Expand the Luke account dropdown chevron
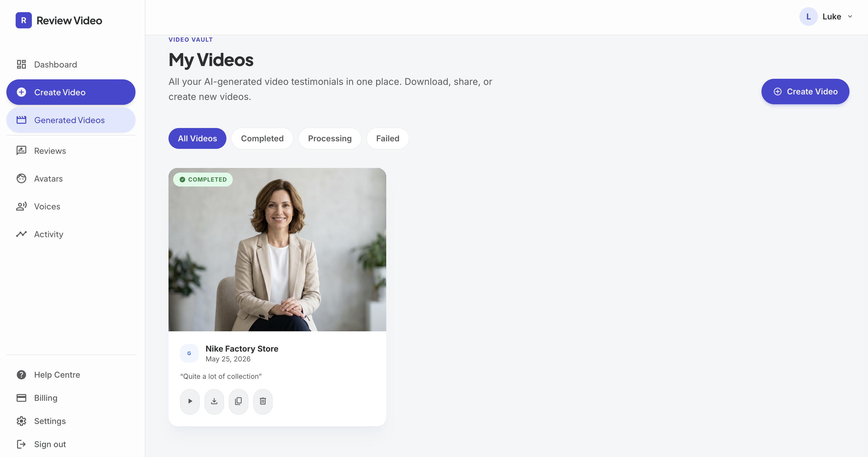Viewport: 868px width, 457px height. (x=850, y=17)
